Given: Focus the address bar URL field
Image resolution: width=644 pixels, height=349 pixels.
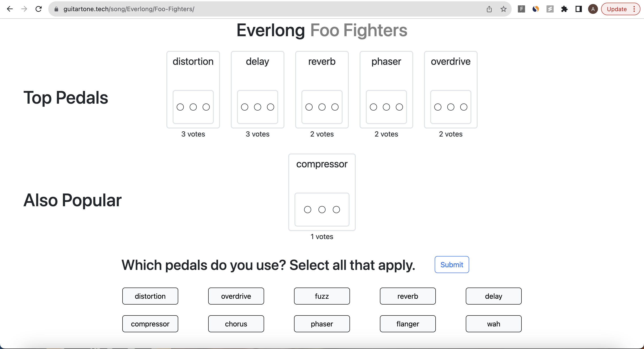Looking at the screenshot, I should pos(250,9).
